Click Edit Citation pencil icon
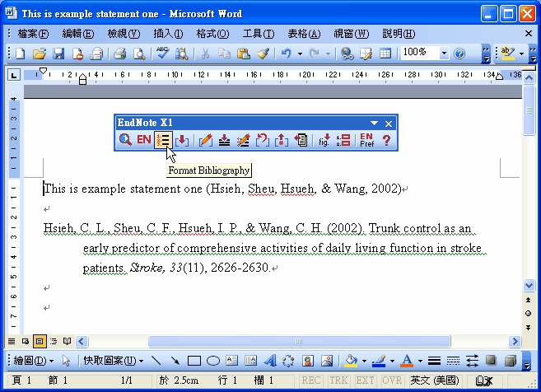Screen dimensions: 541x392 pyautogui.click(x=206, y=140)
